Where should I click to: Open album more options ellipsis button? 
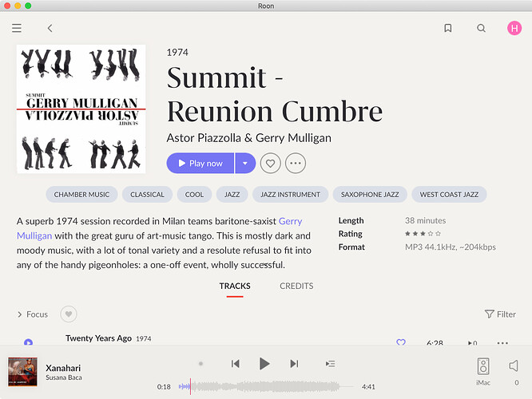[x=296, y=164]
